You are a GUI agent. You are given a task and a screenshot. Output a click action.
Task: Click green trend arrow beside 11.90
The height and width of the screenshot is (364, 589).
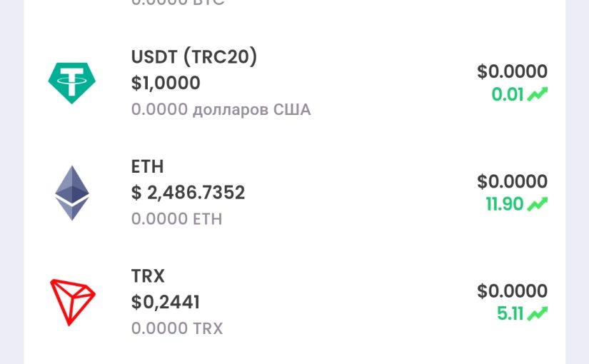pyautogui.click(x=538, y=204)
